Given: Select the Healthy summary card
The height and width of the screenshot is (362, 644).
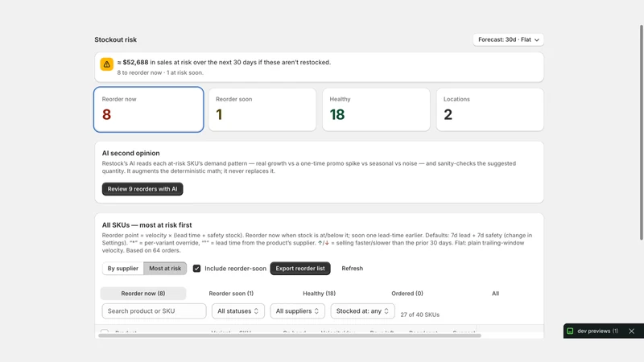Looking at the screenshot, I should 376,109.
